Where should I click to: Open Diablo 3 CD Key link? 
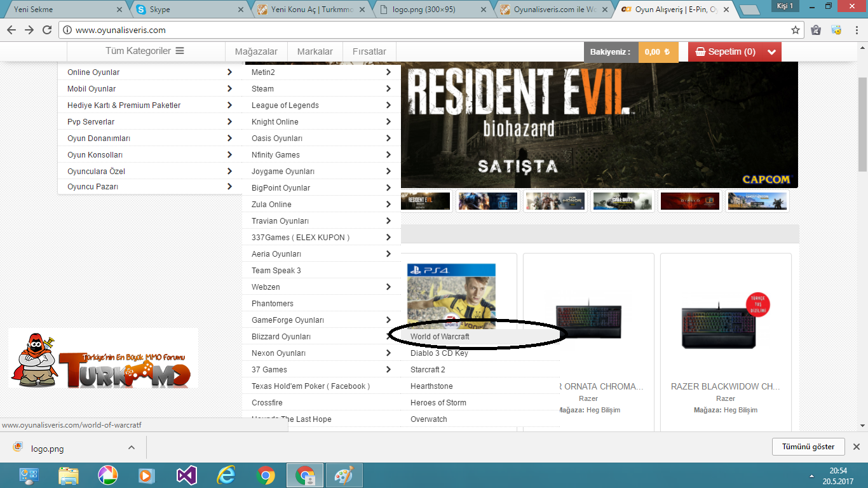pyautogui.click(x=439, y=353)
